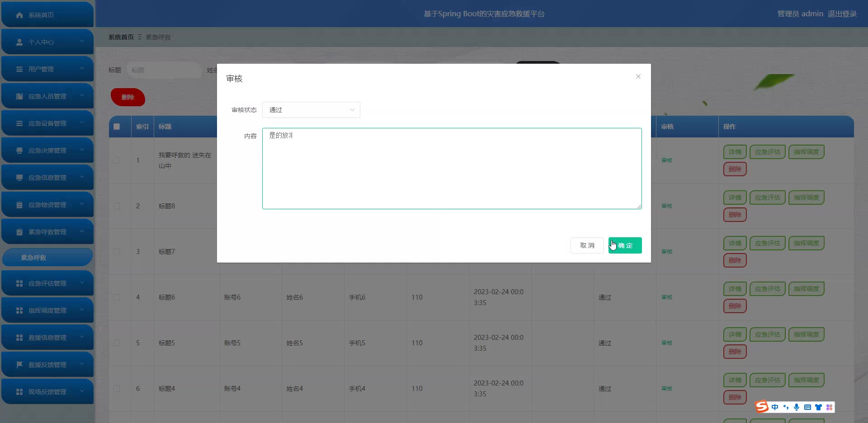The image size is (868, 423).
Task: Open the 指挥调度管理 sidebar menu
Action: click(47, 310)
